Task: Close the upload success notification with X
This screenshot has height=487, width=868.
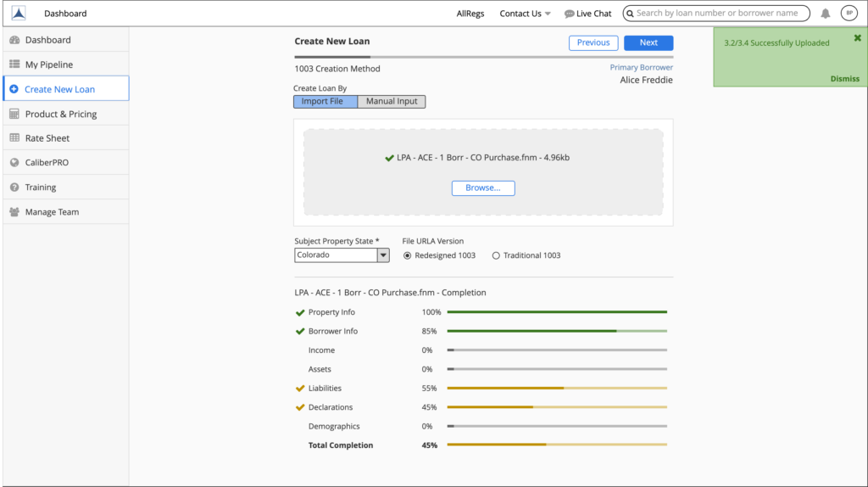Action: (857, 38)
